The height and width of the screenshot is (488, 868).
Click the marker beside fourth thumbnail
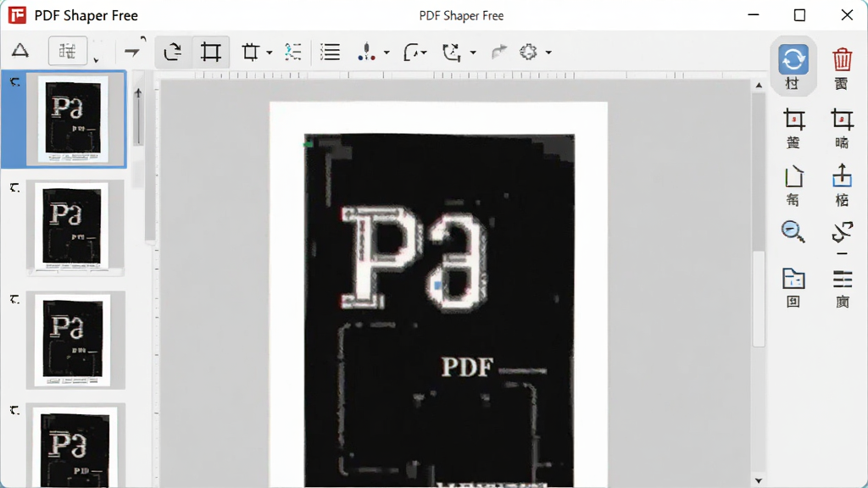pos(15,410)
